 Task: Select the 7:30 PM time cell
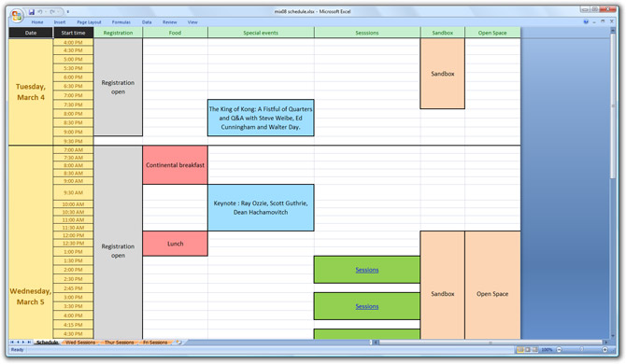pyautogui.click(x=73, y=105)
